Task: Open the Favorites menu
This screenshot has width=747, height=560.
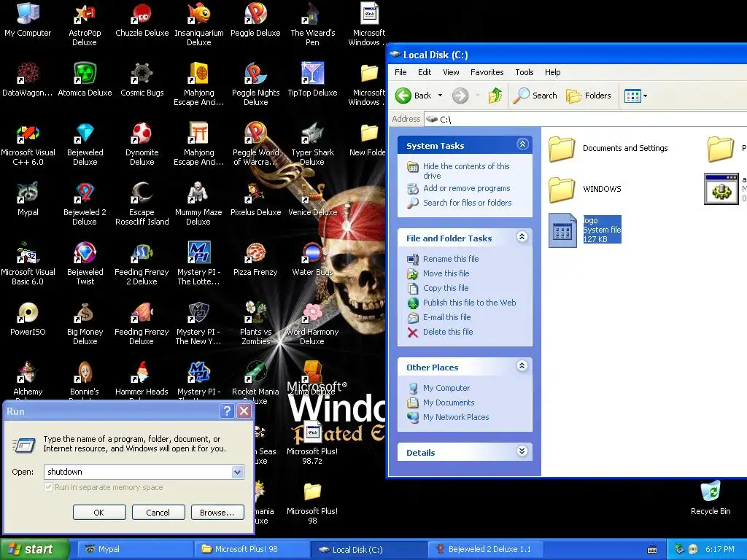Action: [487, 72]
